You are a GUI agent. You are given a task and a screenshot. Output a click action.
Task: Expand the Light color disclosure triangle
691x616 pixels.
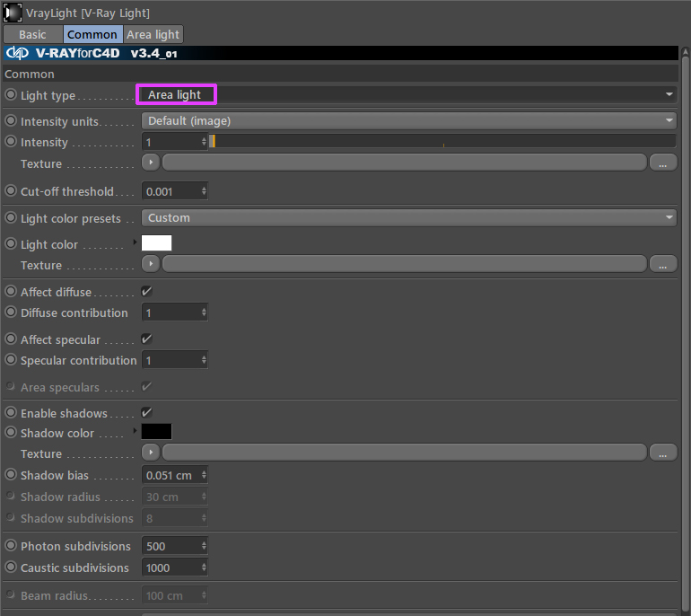[x=135, y=242]
